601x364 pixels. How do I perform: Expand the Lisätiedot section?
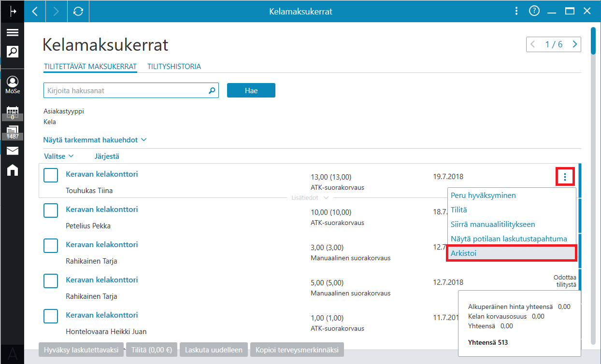(x=310, y=198)
